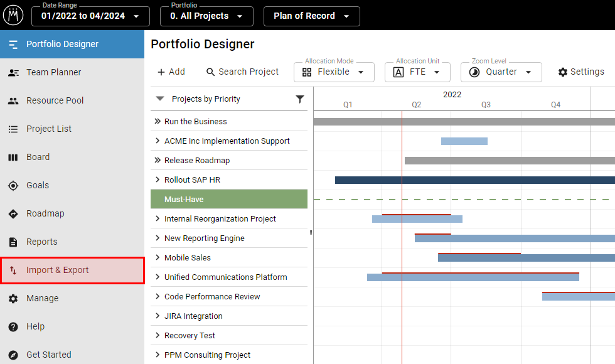
Task: Open Reports in the sidebar
Action: pyautogui.click(x=41, y=242)
